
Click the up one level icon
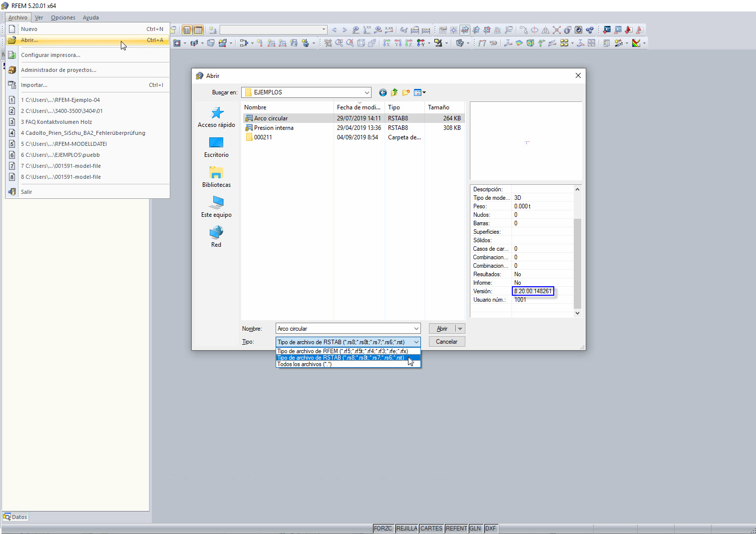[x=394, y=92]
